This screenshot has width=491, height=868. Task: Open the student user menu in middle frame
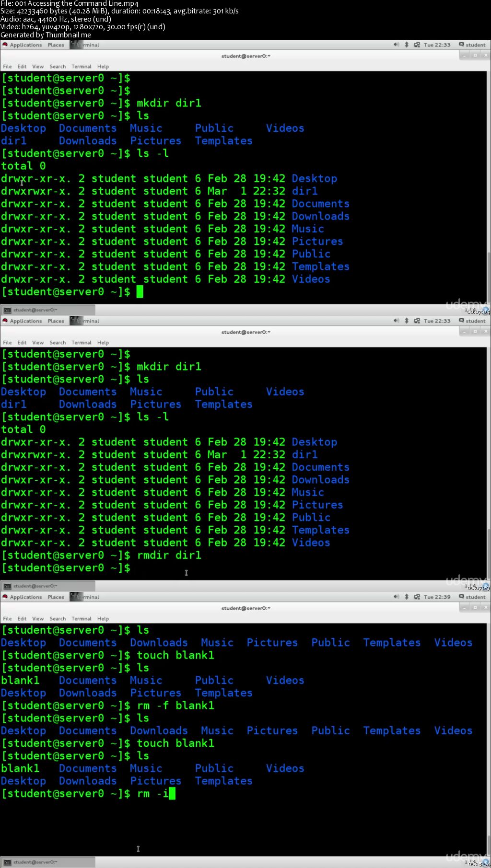[x=472, y=321]
